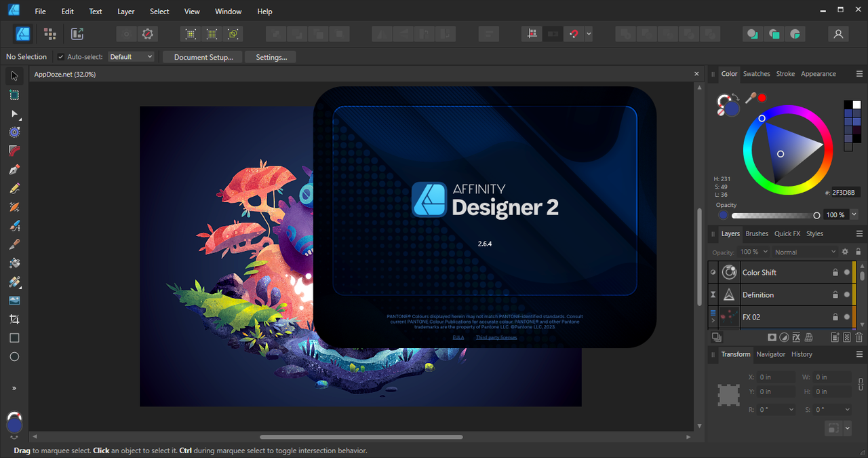Image resolution: width=868 pixels, height=458 pixels.
Task: Open the Layer menu
Action: (126, 12)
